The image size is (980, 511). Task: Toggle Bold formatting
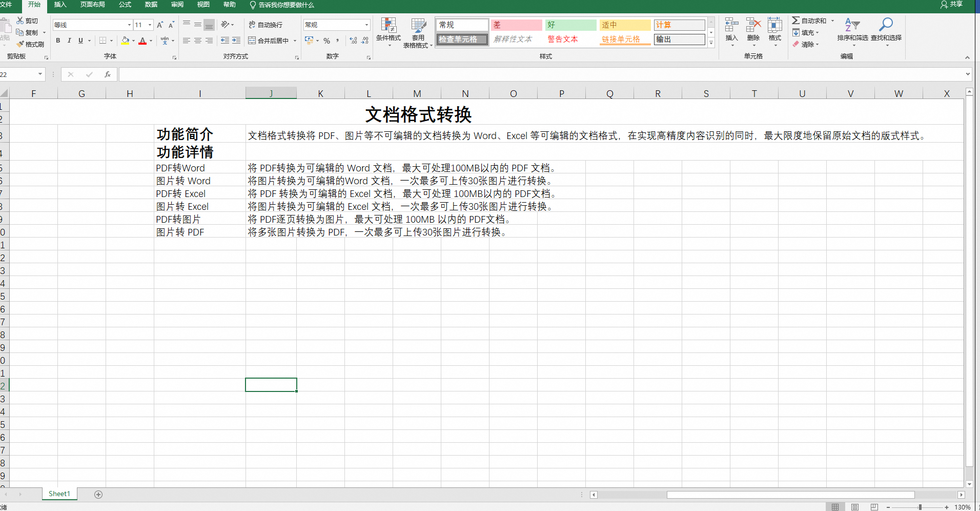point(58,41)
